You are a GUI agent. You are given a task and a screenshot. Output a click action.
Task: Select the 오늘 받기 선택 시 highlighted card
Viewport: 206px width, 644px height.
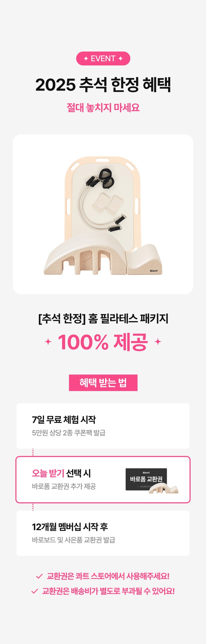coord(103,480)
